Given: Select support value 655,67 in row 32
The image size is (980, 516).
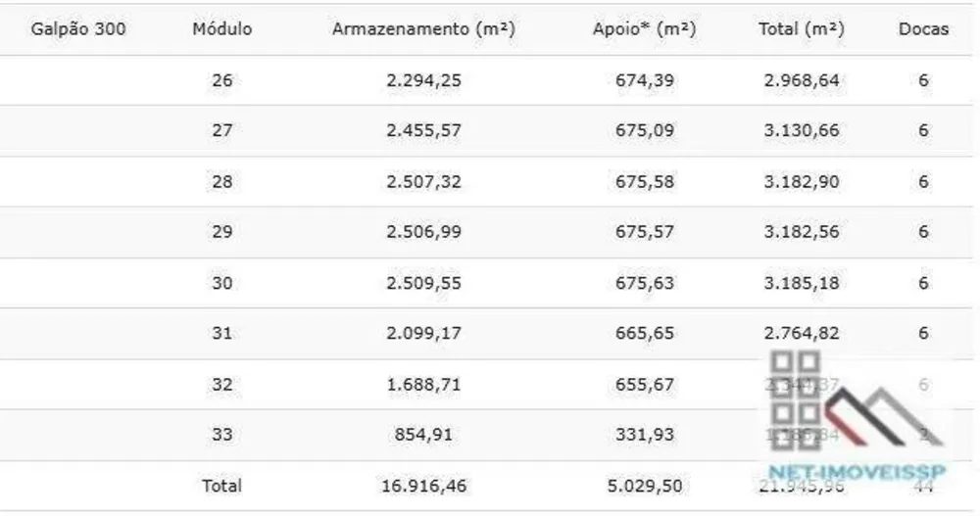Looking at the screenshot, I should [645, 384].
